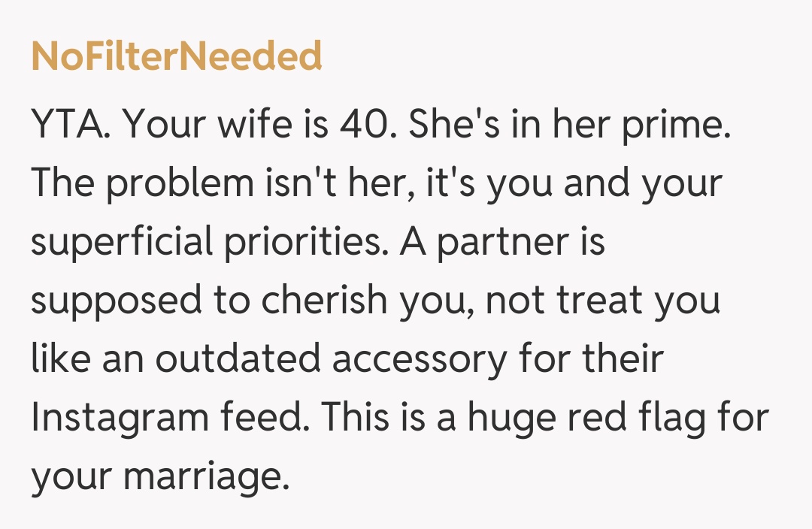The width and height of the screenshot is (812, 529).
Task: Select the word "accessory" in the comment
Action: point(421,360)
